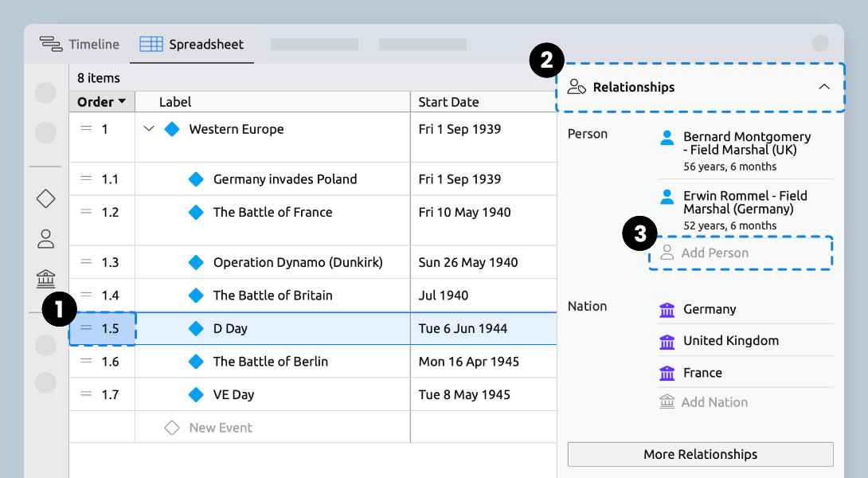Viewport: 868px width, 478px height.
Task: Collapse the Relationships panel chevron
Action: (x=824, y=87)
